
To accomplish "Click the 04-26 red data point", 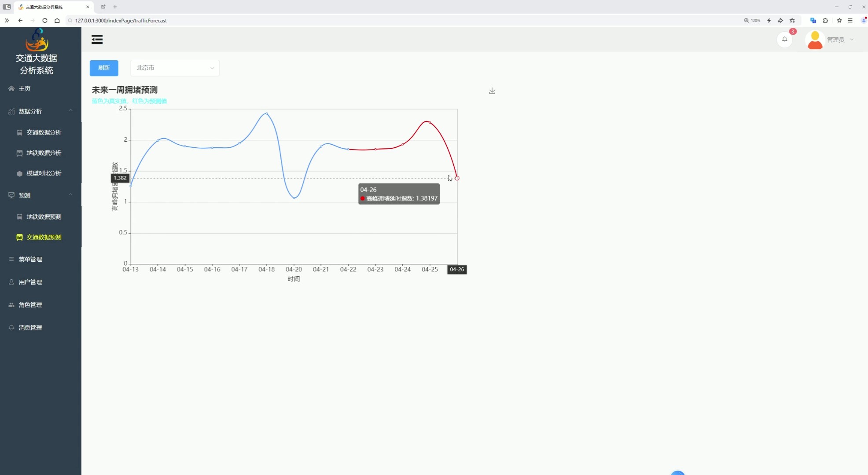I will [x=457, y=178].
